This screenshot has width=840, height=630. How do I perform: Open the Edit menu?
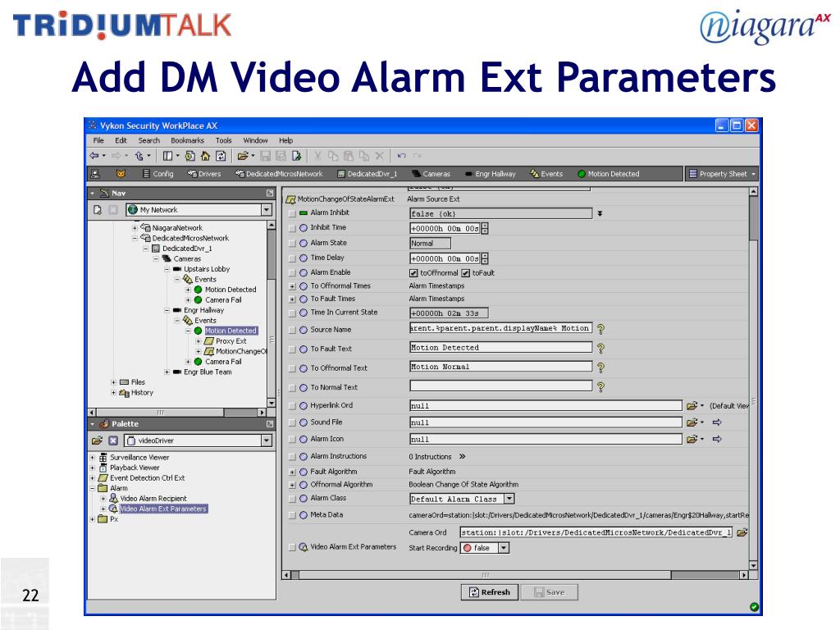[121, 140]
